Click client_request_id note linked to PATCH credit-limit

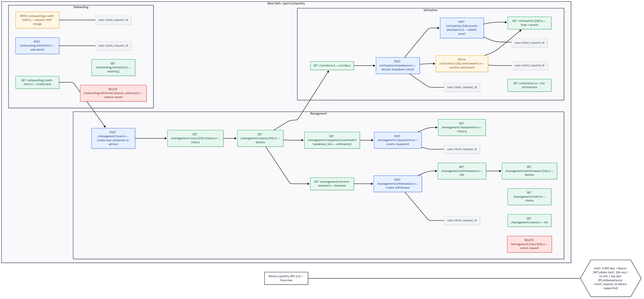click(113, 20)
